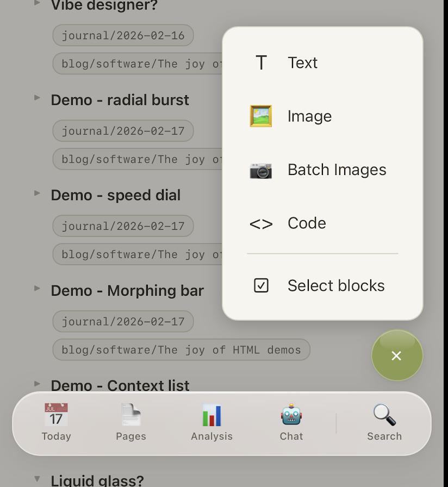The image size is (448, 487).
Task: Click the 'Demo - Context list' heading
Action: pos(120,385)
